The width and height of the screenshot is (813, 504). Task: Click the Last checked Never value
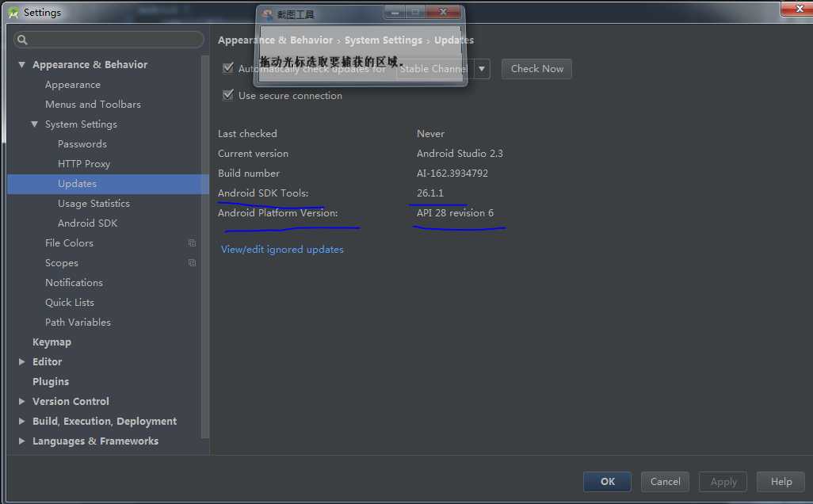click(x=430, y=134)
